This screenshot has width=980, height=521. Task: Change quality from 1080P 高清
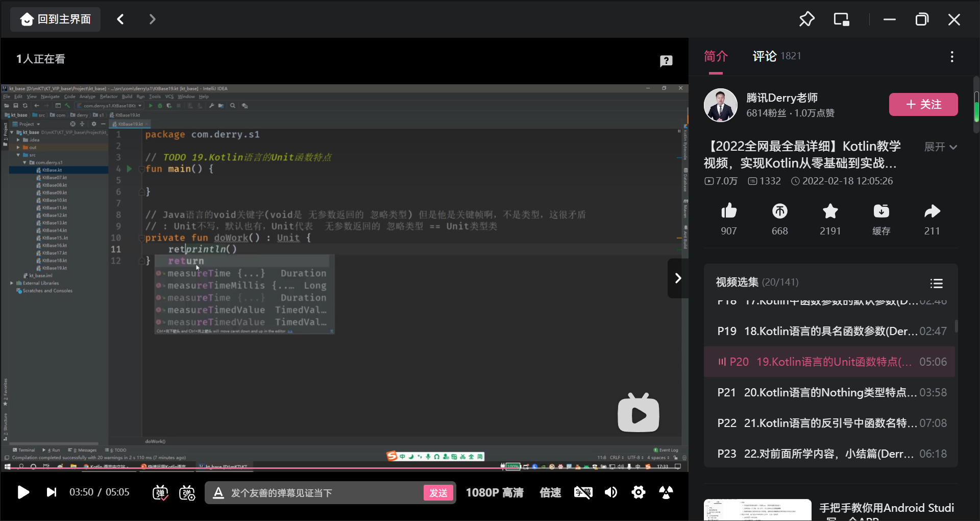[x=495, y=492]
